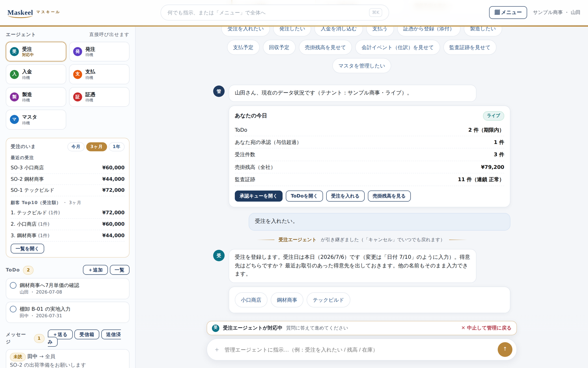The width and height of the screenshot is (588, 368).
Task: Click the SO-2 鋼材商事 order row
Action: (x=68, y=179)
